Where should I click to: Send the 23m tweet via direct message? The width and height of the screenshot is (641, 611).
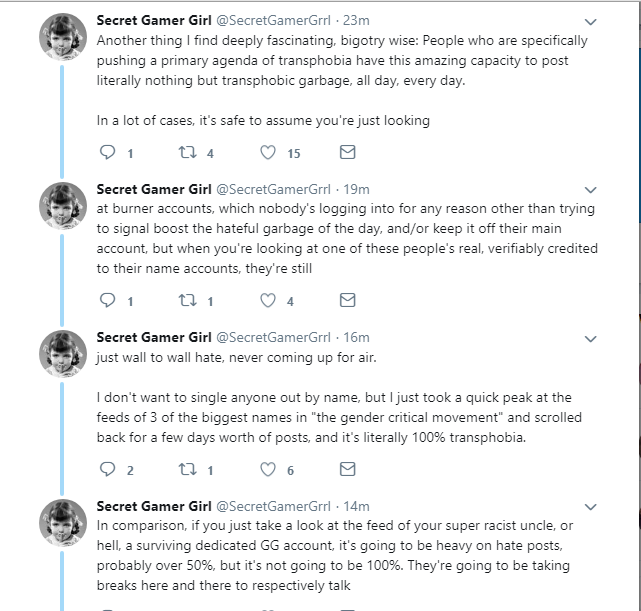pyautogui.click(x=347, y=152)
